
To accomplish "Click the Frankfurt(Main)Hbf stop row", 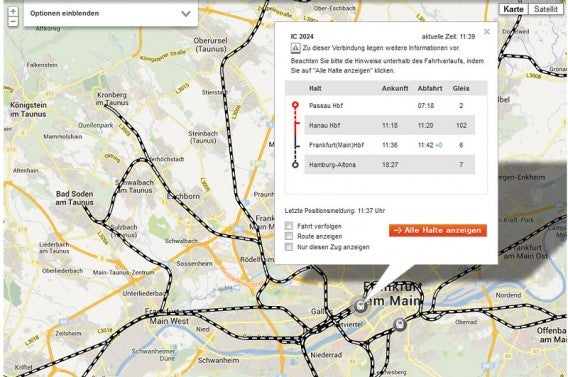I will pyautogui.click(x=389, y=145).
